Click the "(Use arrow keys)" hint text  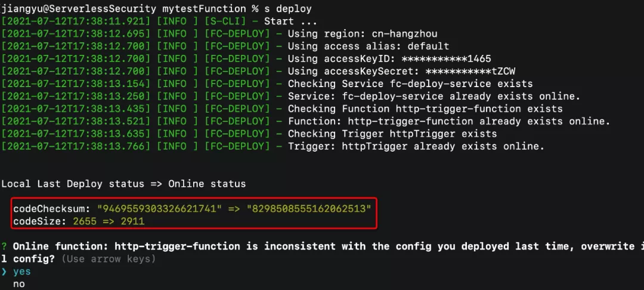point(109,259)
